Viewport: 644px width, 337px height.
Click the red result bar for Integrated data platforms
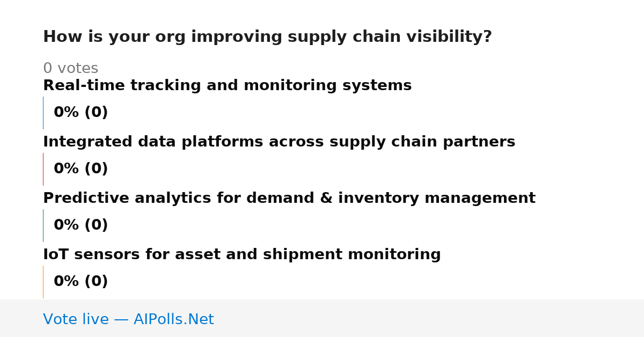click(43, 169)
